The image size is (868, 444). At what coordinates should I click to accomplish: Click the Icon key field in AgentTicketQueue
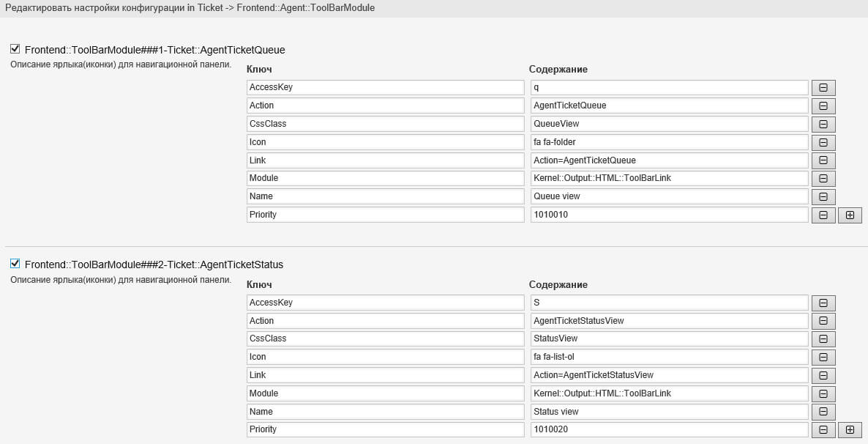[x=385, y=142]
